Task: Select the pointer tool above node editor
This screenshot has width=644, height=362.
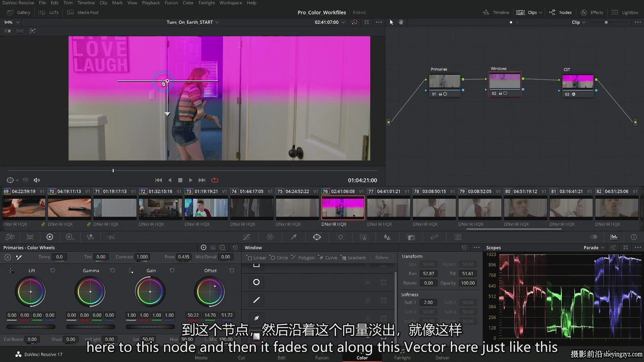Action: click(391, 22)
